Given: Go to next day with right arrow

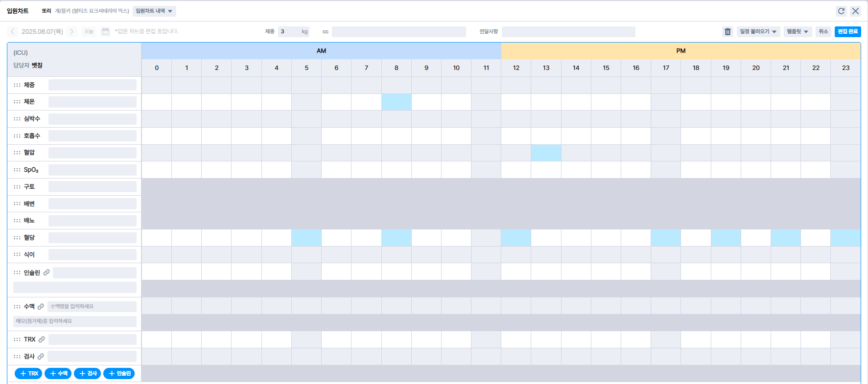Looking at the screenshot, I should pyautogui.click(x=71, y=32).
